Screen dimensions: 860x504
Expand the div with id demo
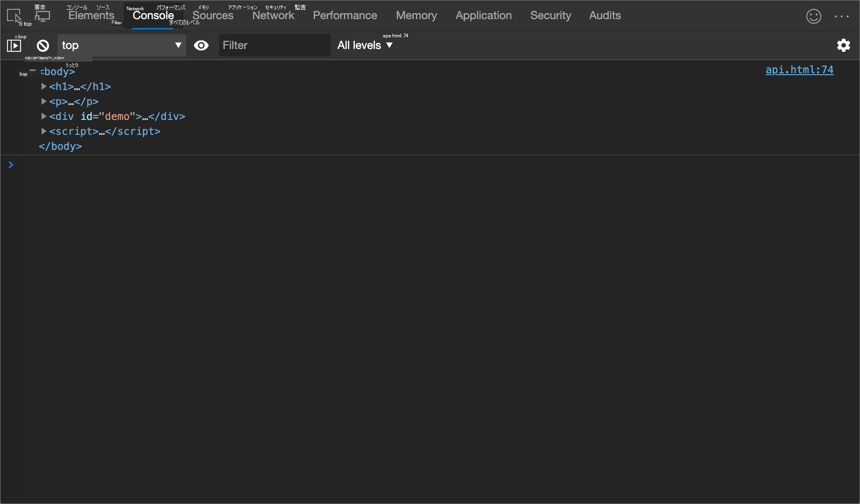tap(43, 116)
